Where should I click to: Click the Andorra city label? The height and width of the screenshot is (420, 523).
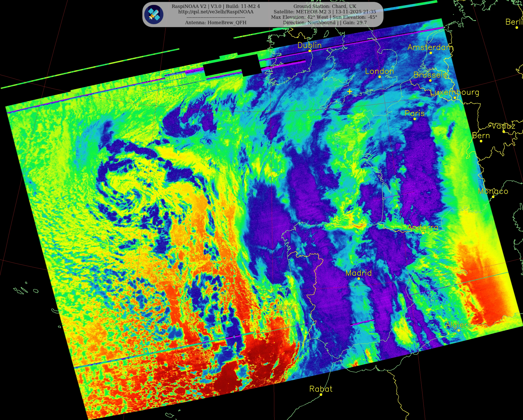(x=423, y=227)
